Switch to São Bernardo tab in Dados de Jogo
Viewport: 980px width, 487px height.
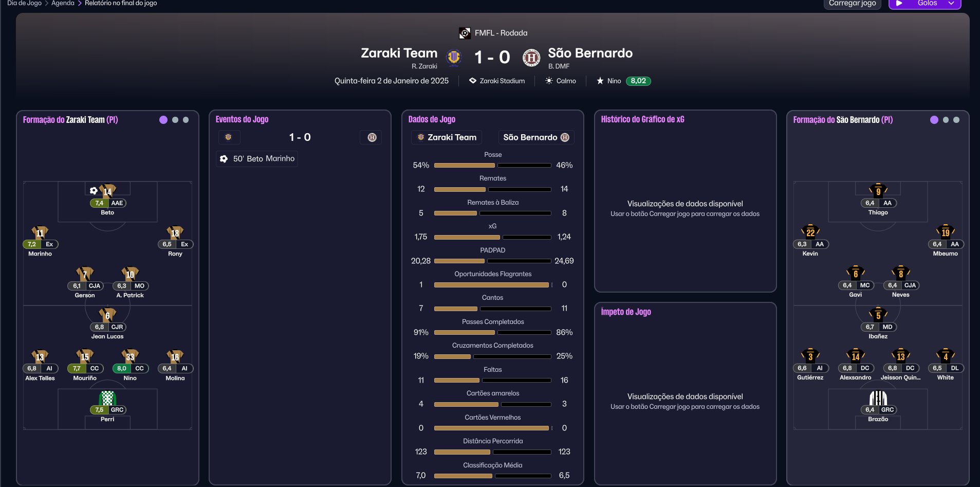click(536, 137)
